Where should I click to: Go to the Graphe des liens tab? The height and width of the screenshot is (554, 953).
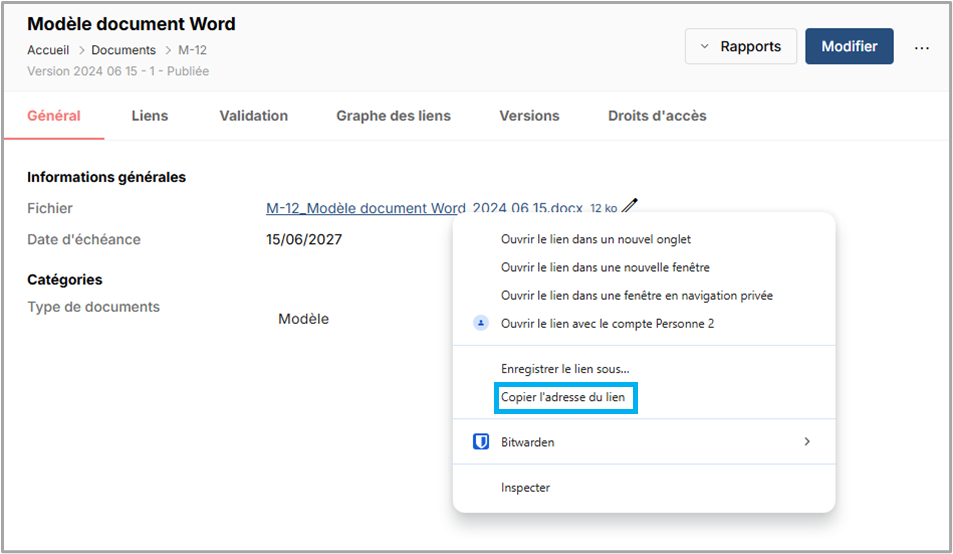[393, 116]
